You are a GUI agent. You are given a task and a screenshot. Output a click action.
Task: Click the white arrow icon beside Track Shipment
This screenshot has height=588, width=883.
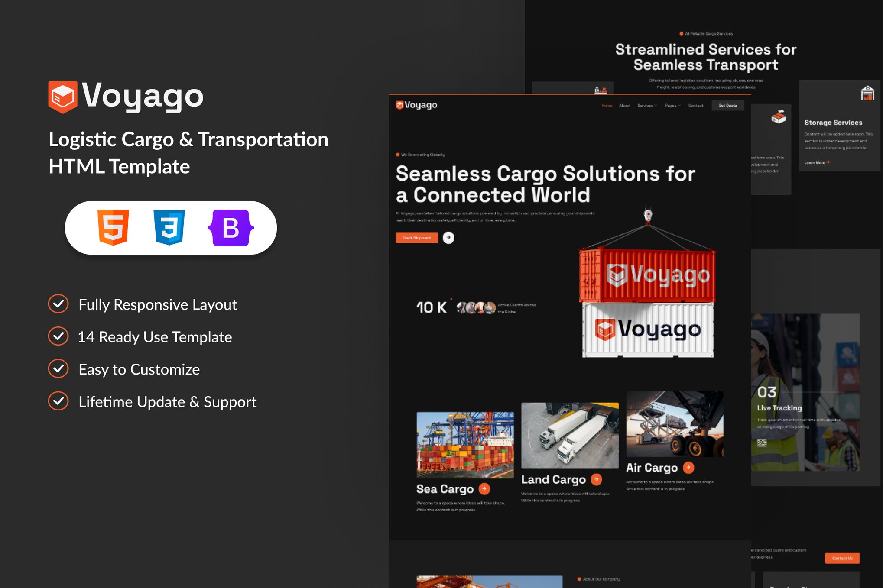pyautogui.click(x=448, y=238)
